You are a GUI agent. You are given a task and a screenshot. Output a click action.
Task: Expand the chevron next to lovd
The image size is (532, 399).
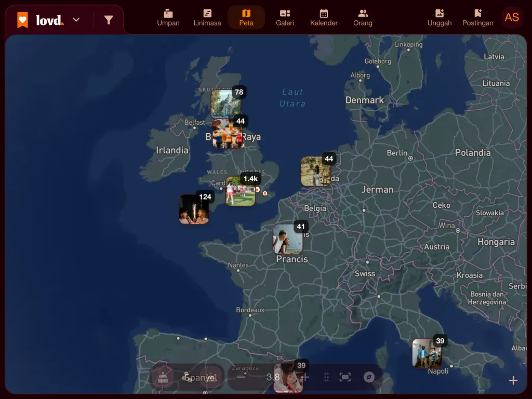tap(76, 20)
